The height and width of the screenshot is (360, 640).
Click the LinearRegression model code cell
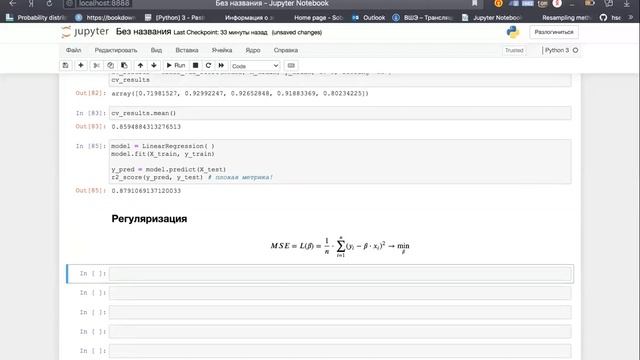click(x=340, y=162)
